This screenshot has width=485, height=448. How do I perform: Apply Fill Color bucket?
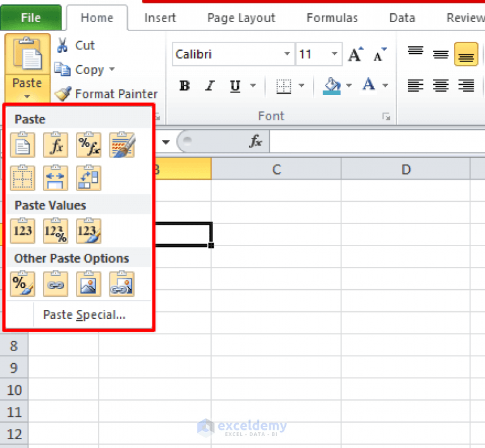coord(332,85)
